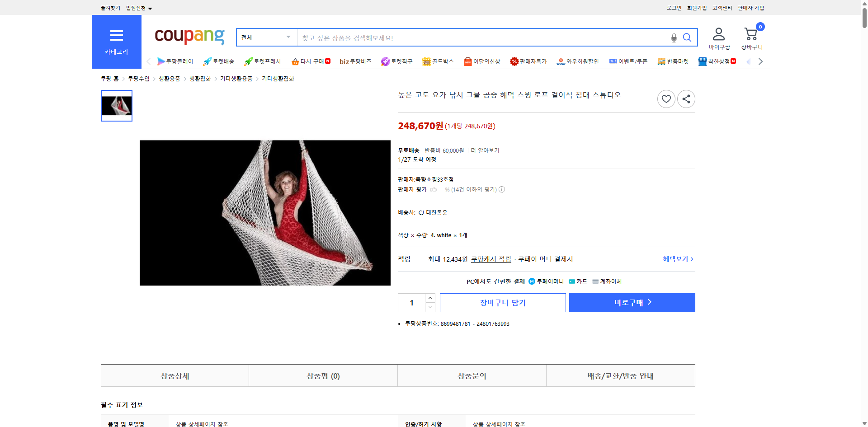Screen dimensions: 868x427
Task: Click the search magnifier icon
Action: tap(687, 38)
